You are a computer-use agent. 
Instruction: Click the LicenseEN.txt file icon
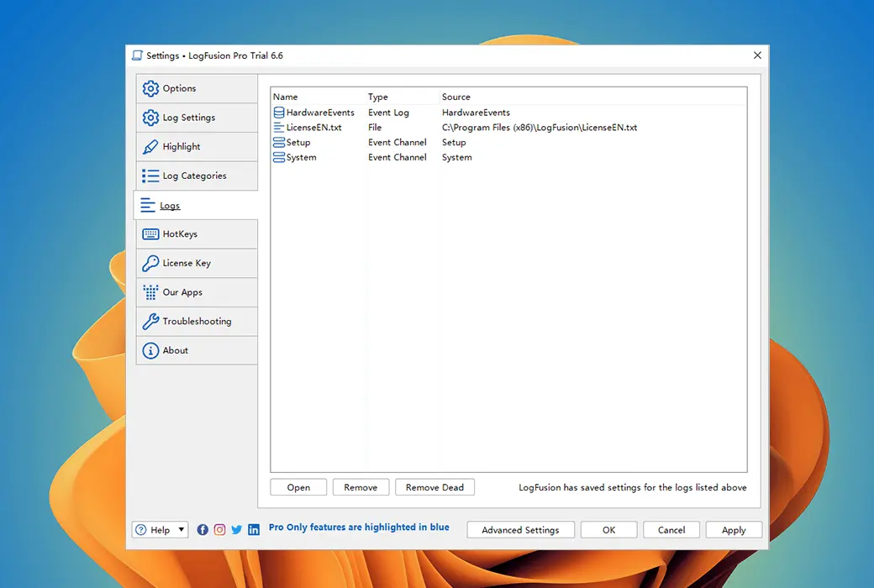pos(279,128)
